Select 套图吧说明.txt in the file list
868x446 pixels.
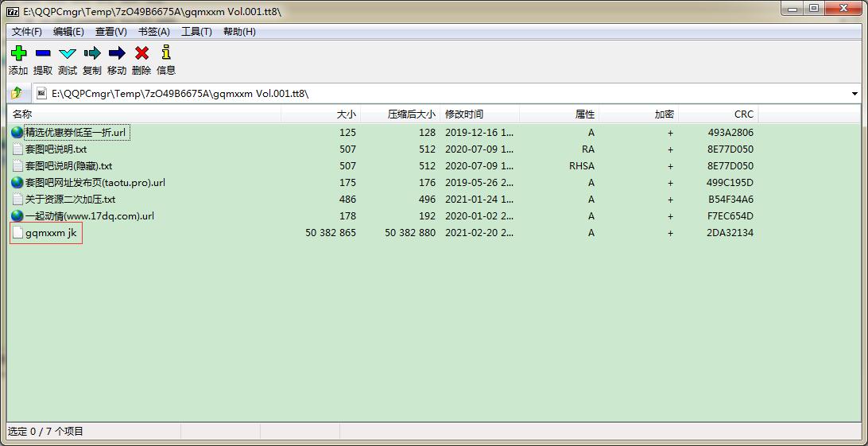click(x=56, y=149)
